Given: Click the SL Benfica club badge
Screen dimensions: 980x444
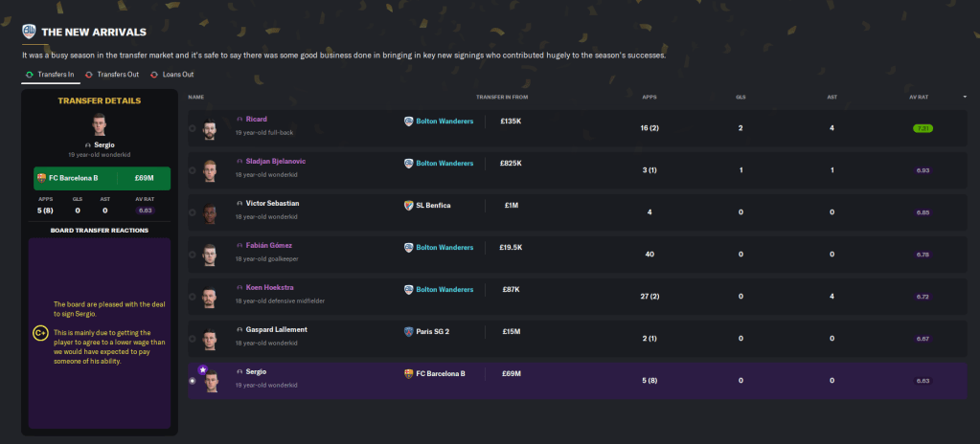Looking at the screenshot, I should click(x=409, y=206).
